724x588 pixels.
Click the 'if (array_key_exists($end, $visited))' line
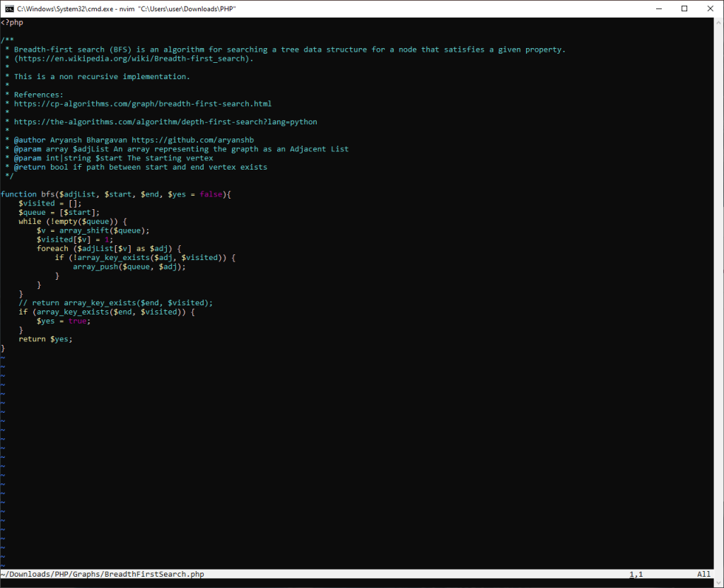107,312
